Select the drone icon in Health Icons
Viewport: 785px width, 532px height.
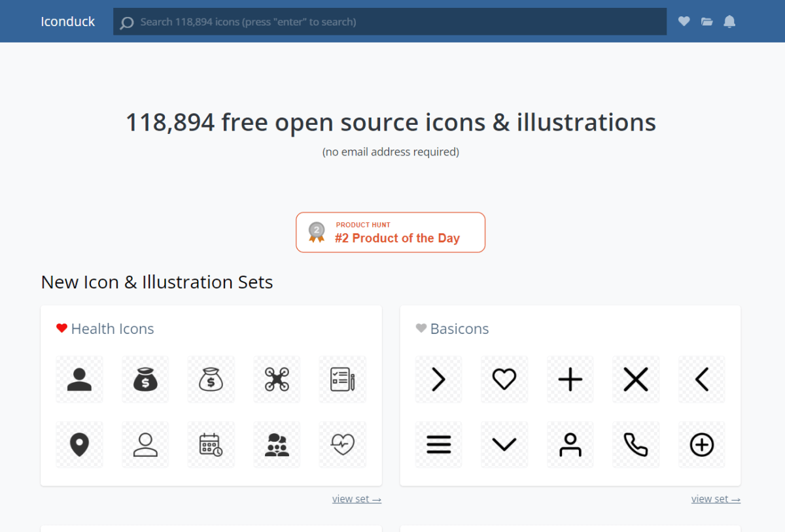pyautogui.click(x=277, y=379)
